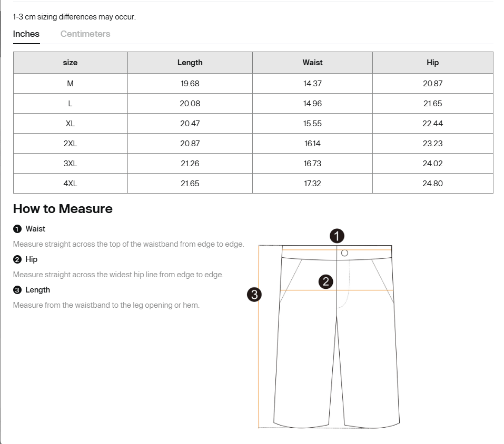Screen dimensions: 504x444
Task: Switch to the Centimeters tab
Action: click(85, 34)
